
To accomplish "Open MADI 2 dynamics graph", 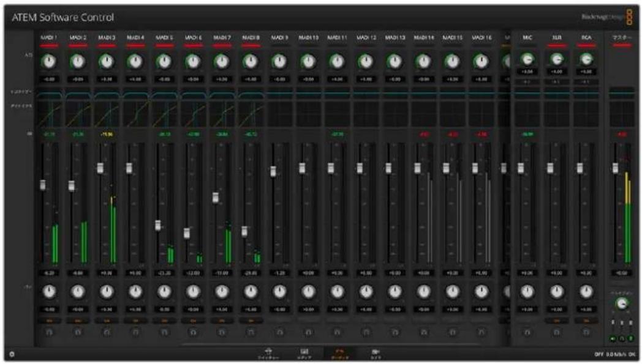I will click(x=78, y=114).
